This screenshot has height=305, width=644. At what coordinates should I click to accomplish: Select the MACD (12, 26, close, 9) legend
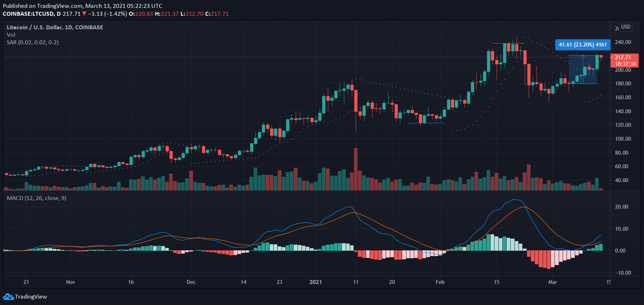point(37,198)
